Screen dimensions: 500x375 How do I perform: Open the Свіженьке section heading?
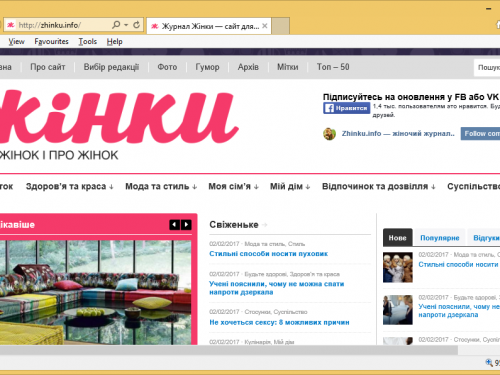point(234,225)
